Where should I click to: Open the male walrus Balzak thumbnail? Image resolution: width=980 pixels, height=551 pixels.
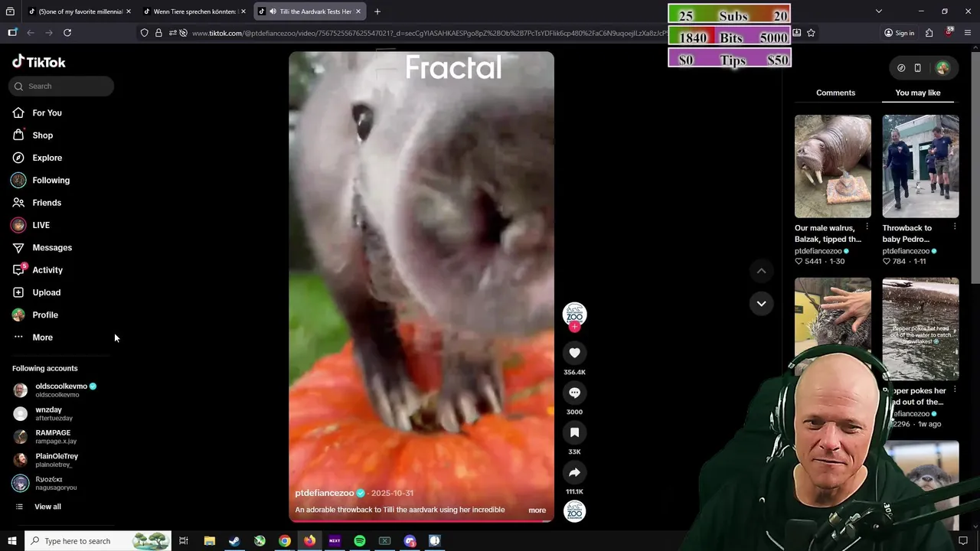point(832,166)
